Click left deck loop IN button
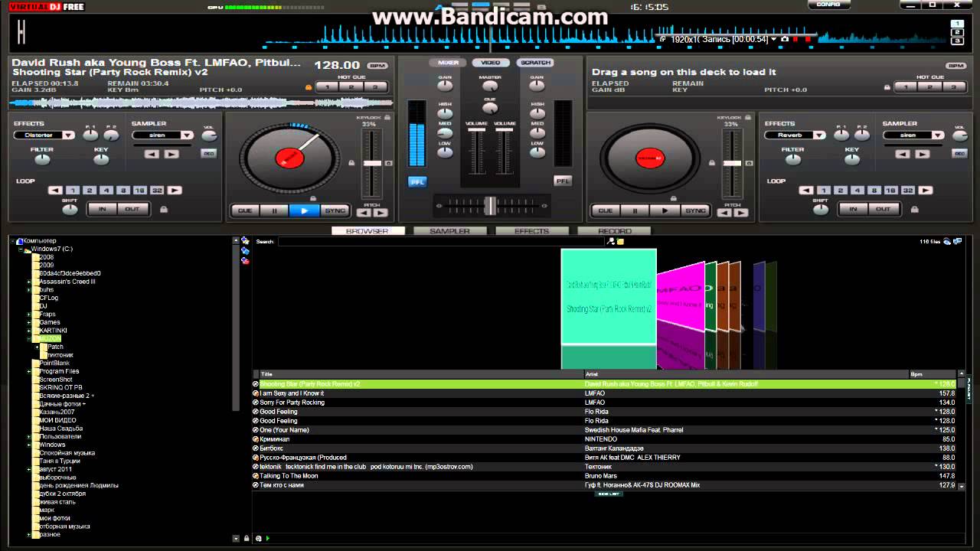This screenshot has width=980, height=551. [103, 209]
